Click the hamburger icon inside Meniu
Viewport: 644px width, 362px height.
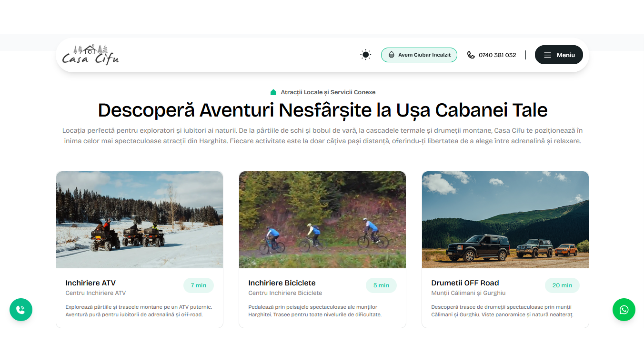pyautogui.click(x=548, y=55)
